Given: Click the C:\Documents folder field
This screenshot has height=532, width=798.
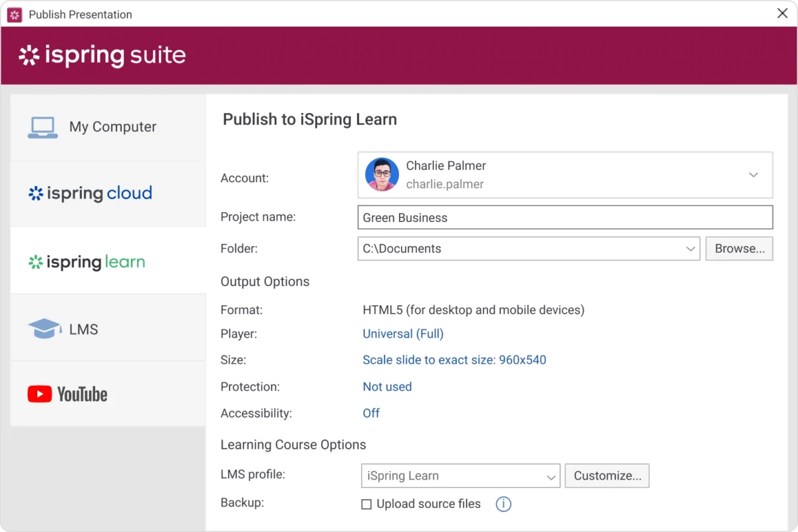Looking at the screenshot, I should point(529,249).
